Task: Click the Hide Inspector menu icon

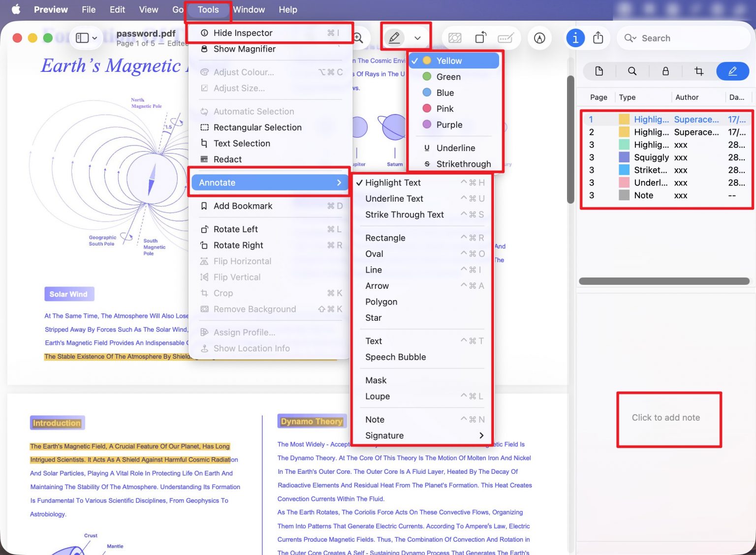Action: pyautogui.click(x=204, y=33)
